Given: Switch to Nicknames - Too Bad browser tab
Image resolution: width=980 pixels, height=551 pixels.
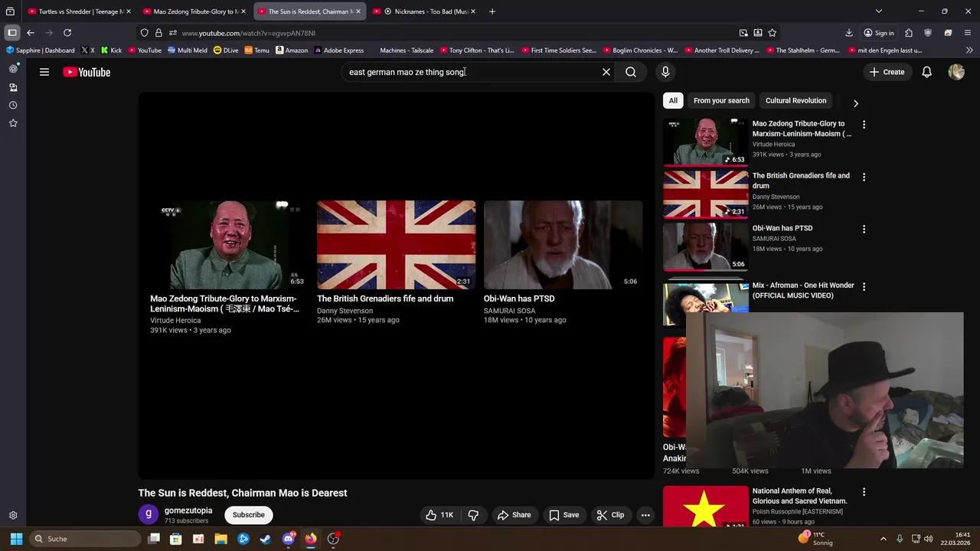Looking at the screenshot, I should coord(425,11).
